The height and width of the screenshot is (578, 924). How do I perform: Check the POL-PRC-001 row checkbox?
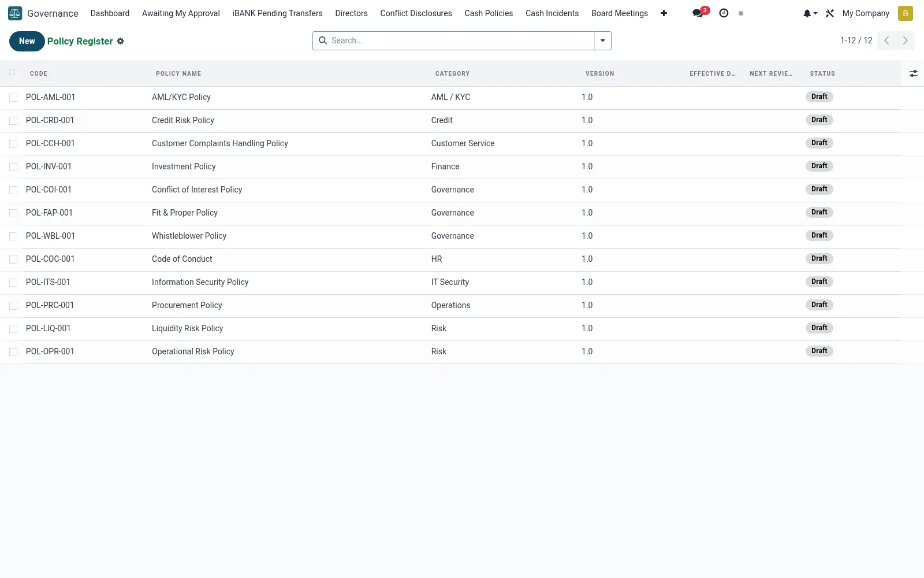coord(13,306)
